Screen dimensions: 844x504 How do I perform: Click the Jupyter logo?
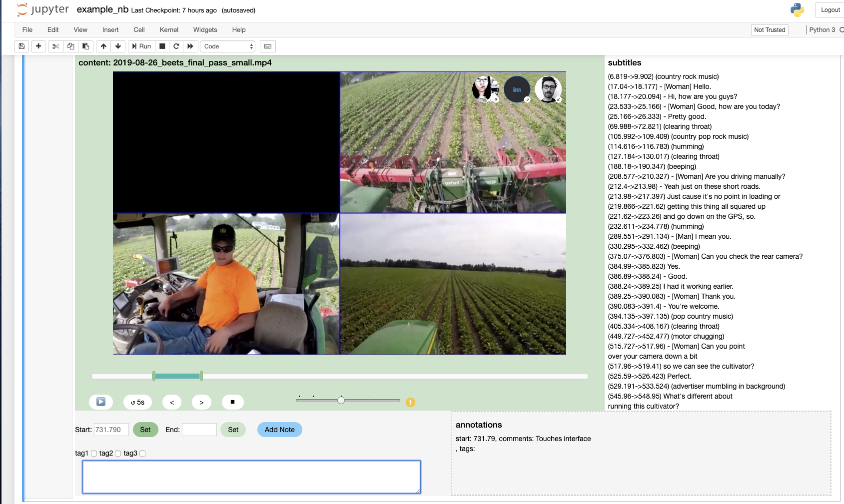[x=43, y=9]
